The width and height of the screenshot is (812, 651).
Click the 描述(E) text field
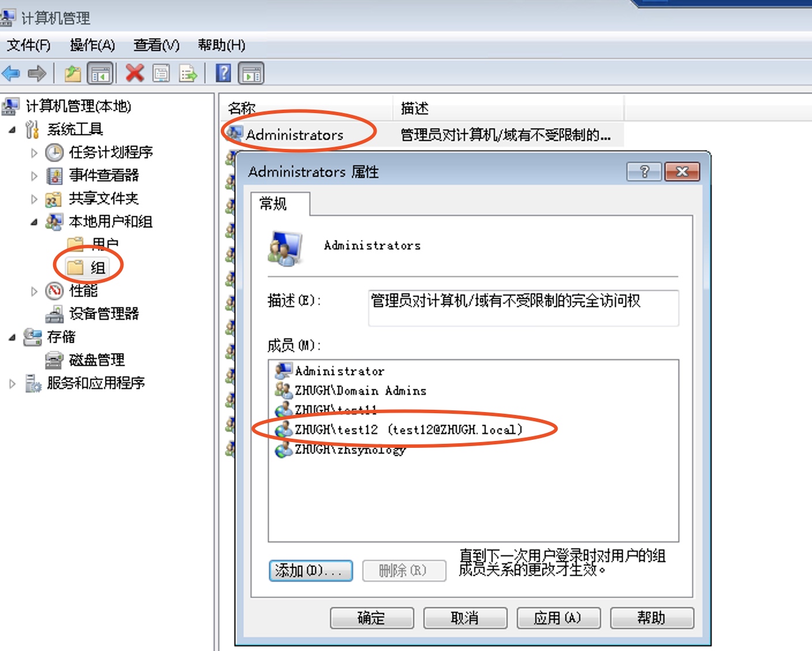524,308
